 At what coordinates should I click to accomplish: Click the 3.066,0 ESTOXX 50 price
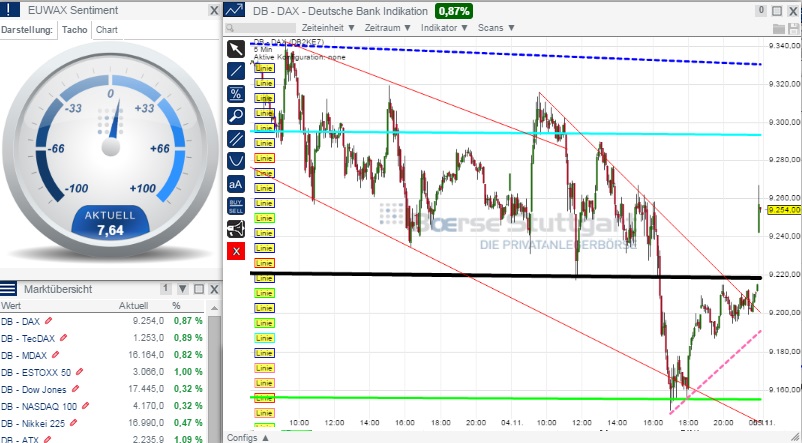point(148,372)
